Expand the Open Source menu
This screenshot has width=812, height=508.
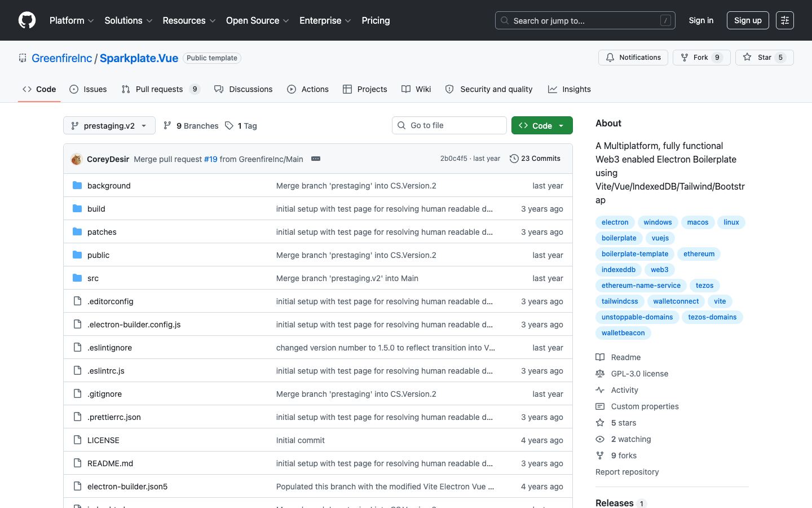(258, 20)
